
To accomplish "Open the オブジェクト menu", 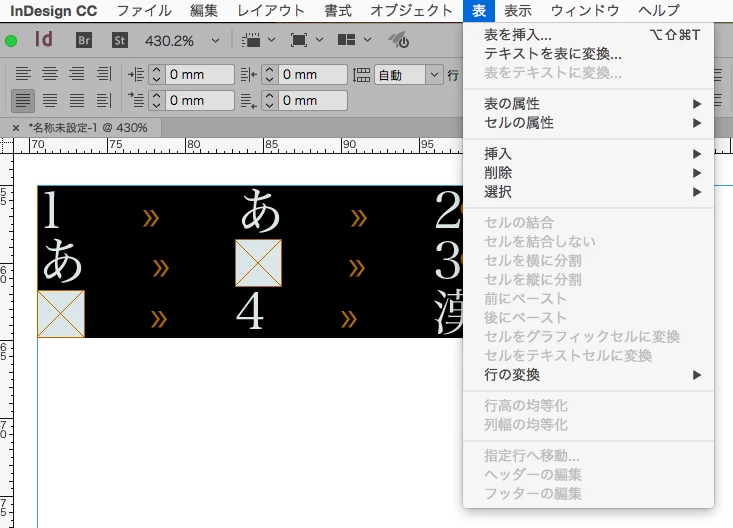I will tap(411, 10).
